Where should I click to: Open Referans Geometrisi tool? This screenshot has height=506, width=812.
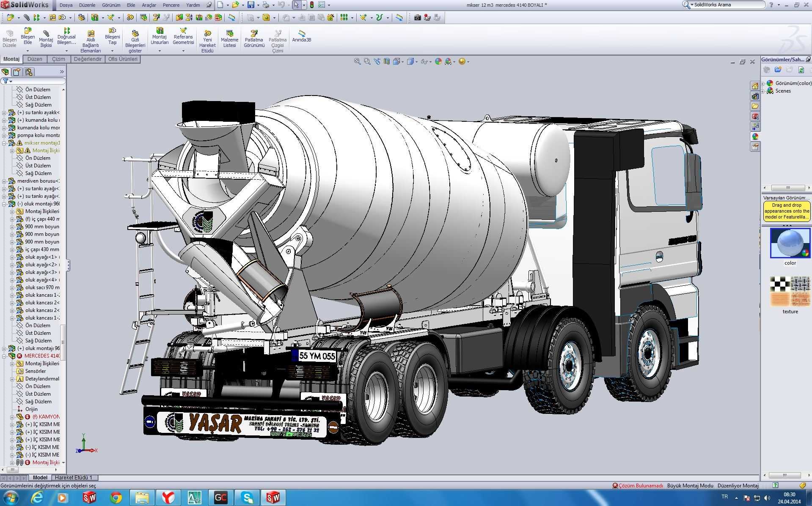click(x=183, y=36)
